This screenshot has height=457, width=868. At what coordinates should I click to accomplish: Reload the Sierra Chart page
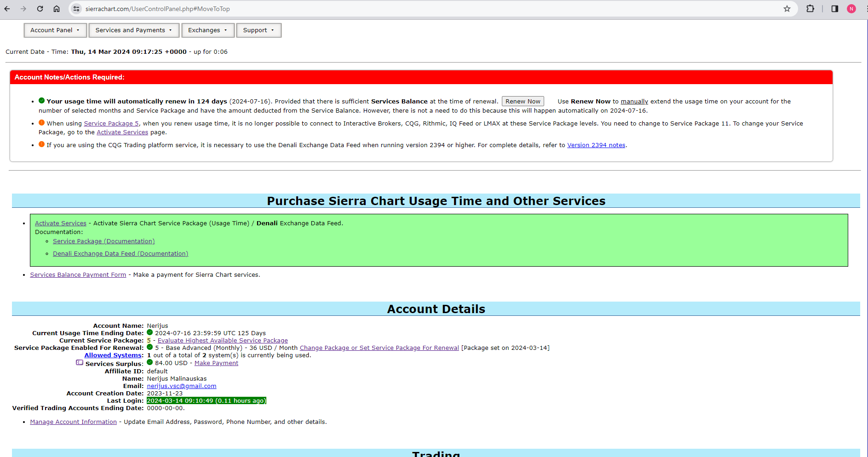click(40, 9)
